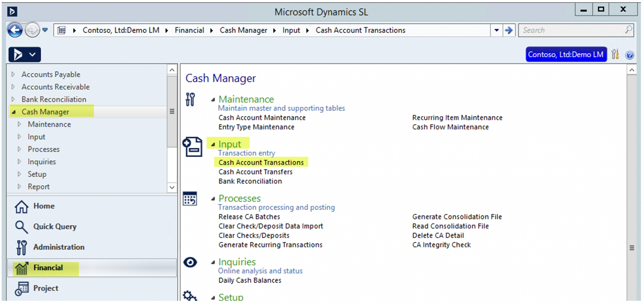Click the Daily Cash Balances link

click(250, 280)
